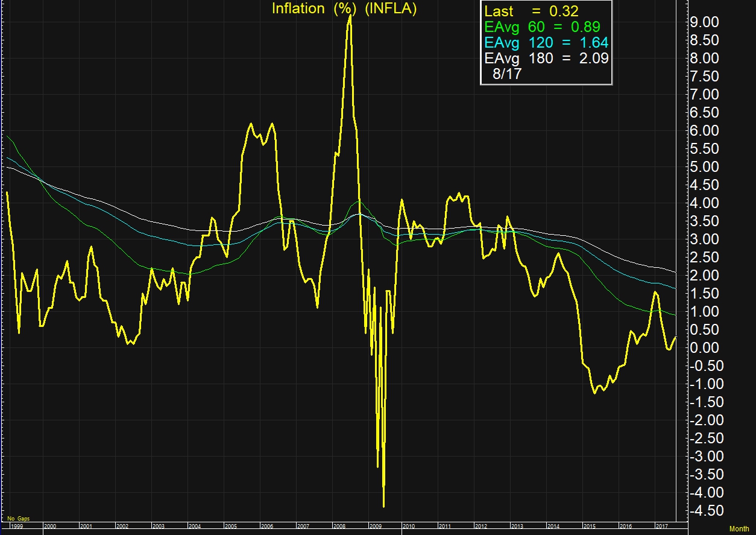Screen dimensions: 756x535
Task: Click the 2.00 value on the price scale
Action: 707,276
